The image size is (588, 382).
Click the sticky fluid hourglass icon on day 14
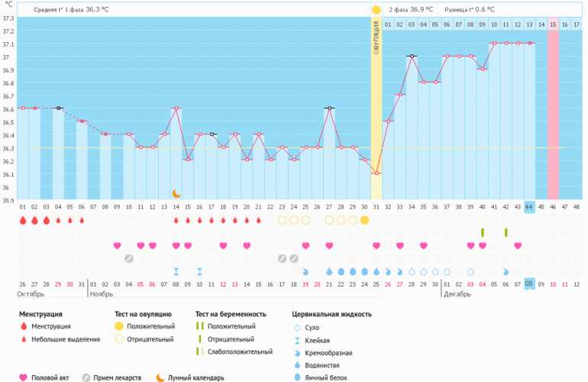[x=176, y=271]
